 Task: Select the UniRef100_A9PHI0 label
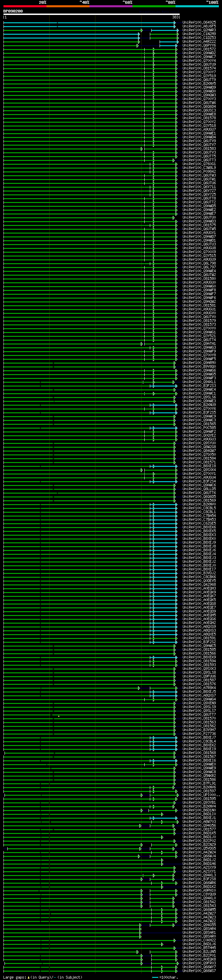tap(199, 890)
